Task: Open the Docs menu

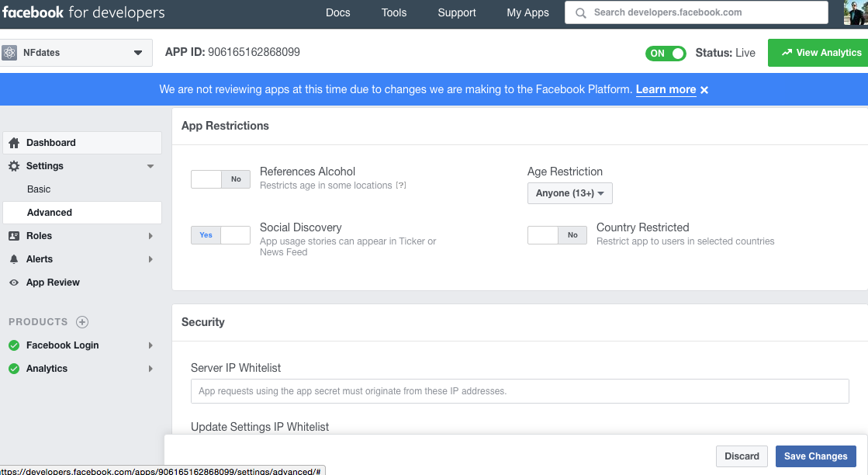Action: pos(337,12)
